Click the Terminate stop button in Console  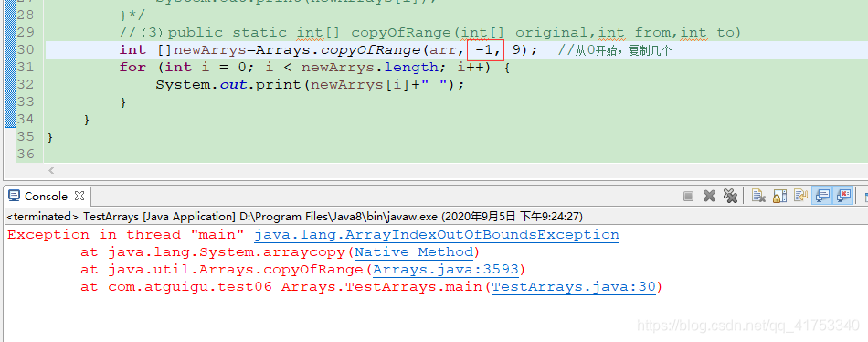coord(688,196)
